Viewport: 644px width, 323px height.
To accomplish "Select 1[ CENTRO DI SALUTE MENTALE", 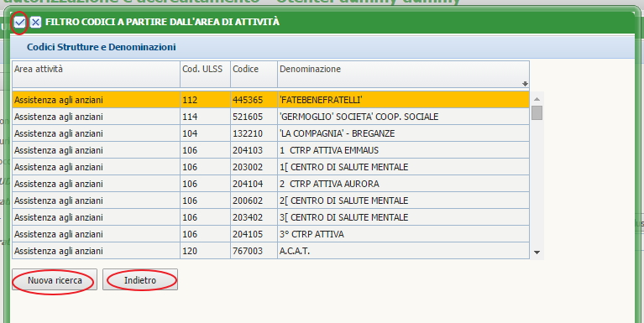I will [270, 167].
